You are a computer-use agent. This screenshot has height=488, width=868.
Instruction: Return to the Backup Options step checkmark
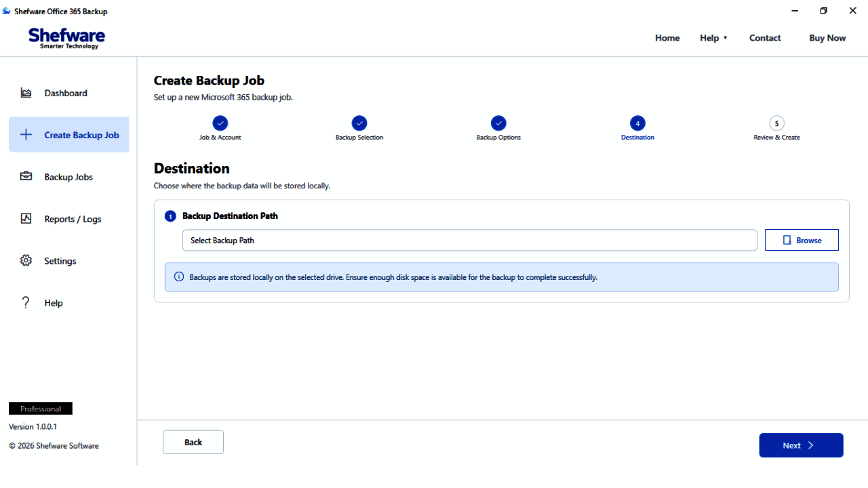point(498,123)
